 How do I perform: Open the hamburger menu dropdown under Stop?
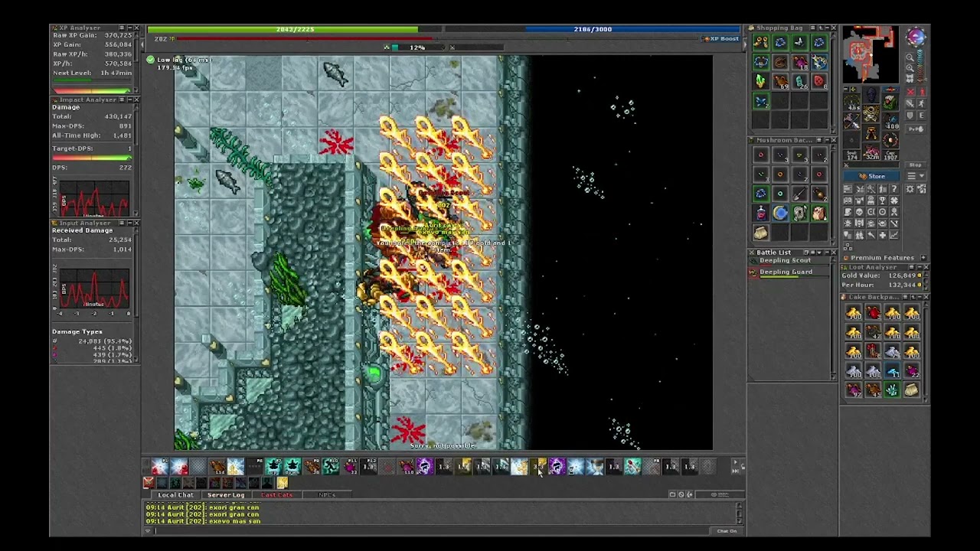click(916, 176)
